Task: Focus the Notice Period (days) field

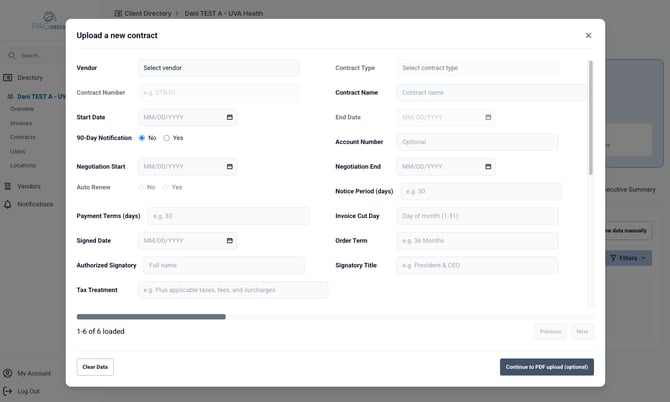Action: pos(481,191)
